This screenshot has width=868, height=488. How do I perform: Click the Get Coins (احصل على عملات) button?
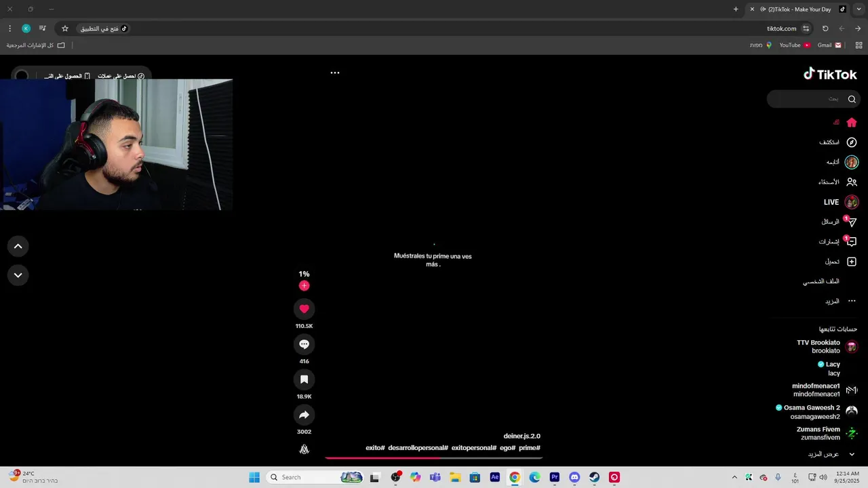click(121, 76)
